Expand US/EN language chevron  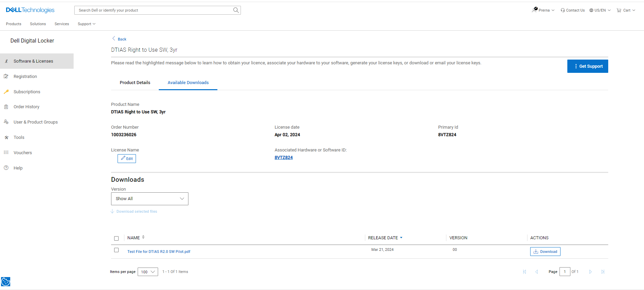pyautogui.click(x=609, y=10)
